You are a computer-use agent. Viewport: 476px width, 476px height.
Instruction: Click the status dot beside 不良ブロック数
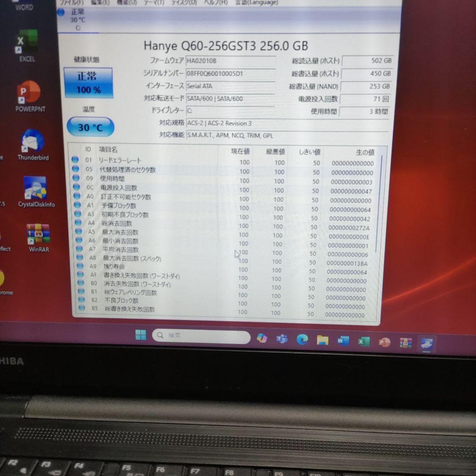click(82, 299)
